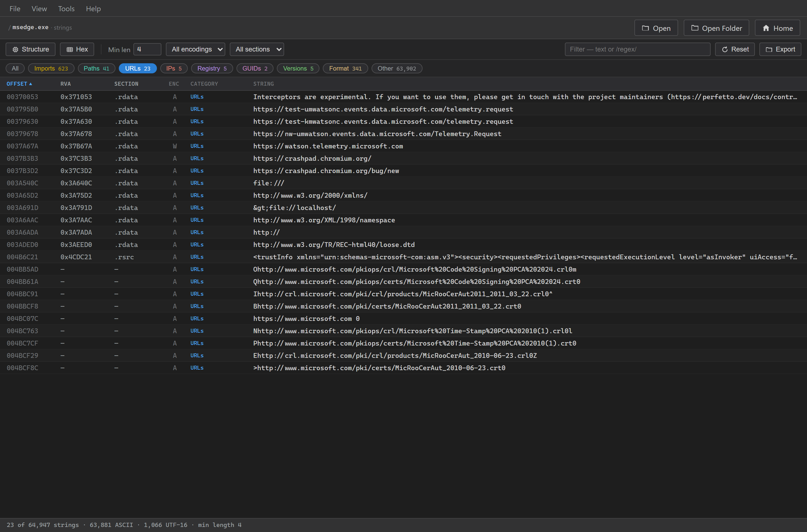Open the File menu
The width and height of the screenshot is (807, 532).
click(x=15, y=9)
